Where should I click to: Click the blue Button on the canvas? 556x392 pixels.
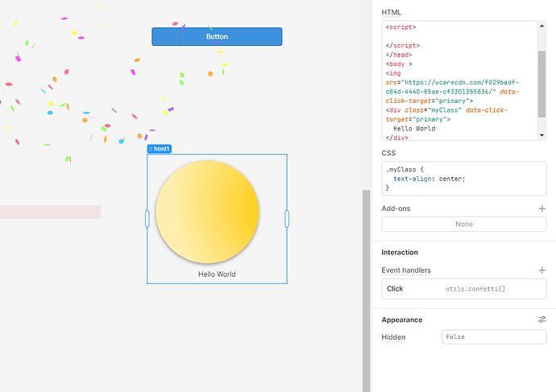(217, 36)
